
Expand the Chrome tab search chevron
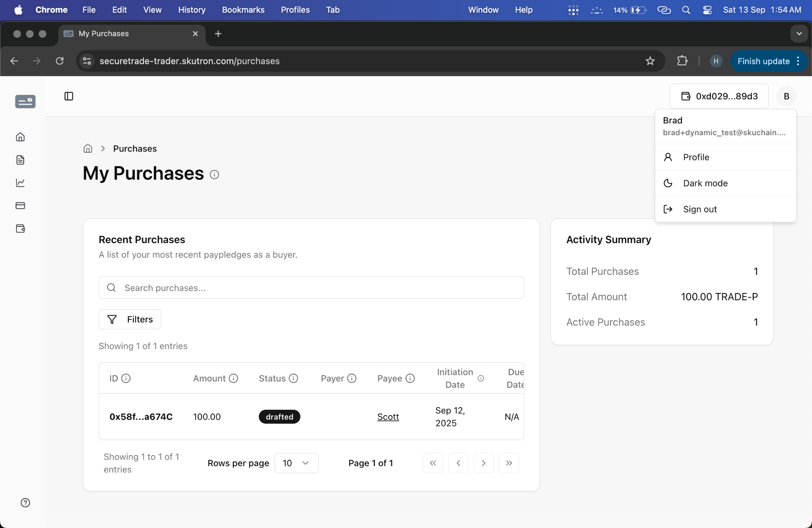tap(799, 34)
